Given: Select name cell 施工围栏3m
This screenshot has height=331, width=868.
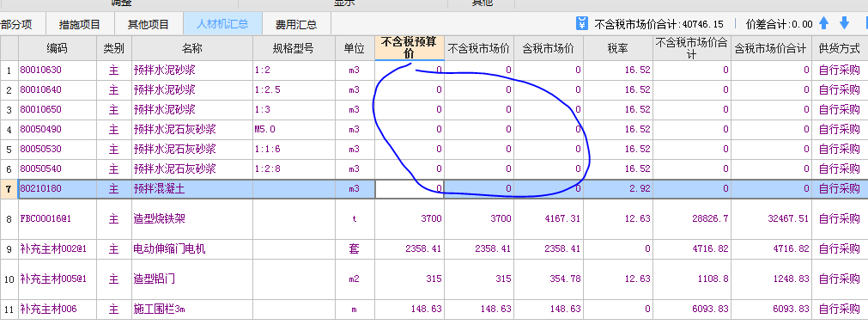Looking at the screenshot, I should click(192, 309).
